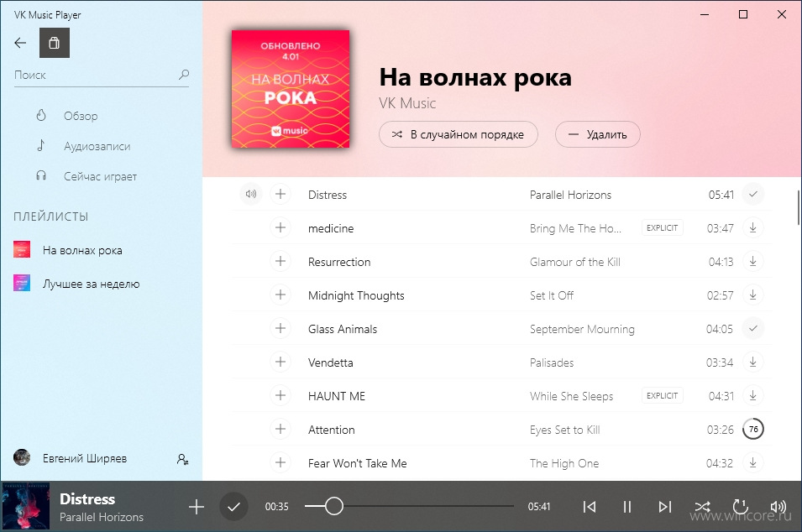Click the В случайном порядке shuffle button
The width and height of the screenshot is (802, 532).
click(459, 134)
